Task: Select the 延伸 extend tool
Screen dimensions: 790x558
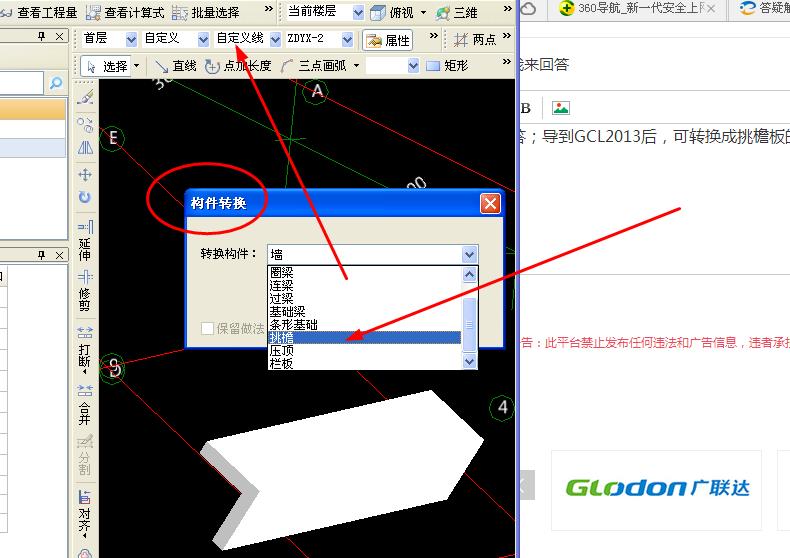Action: [85, 240]
